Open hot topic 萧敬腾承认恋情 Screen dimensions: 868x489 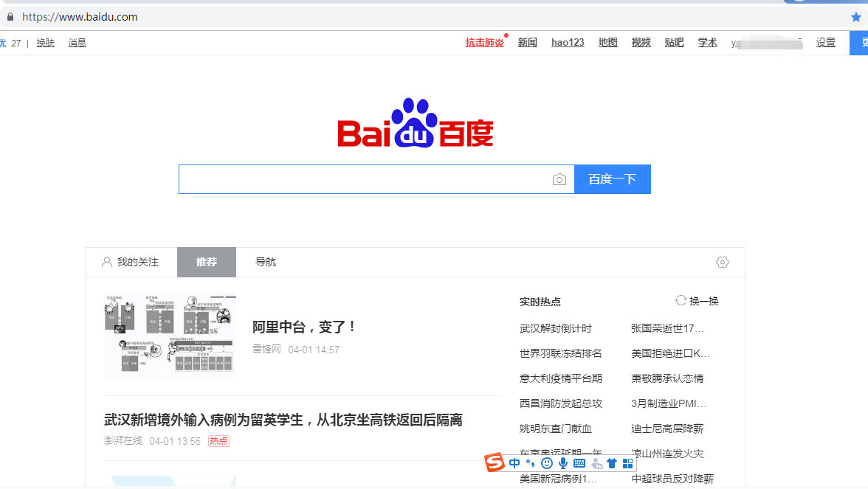667,378
